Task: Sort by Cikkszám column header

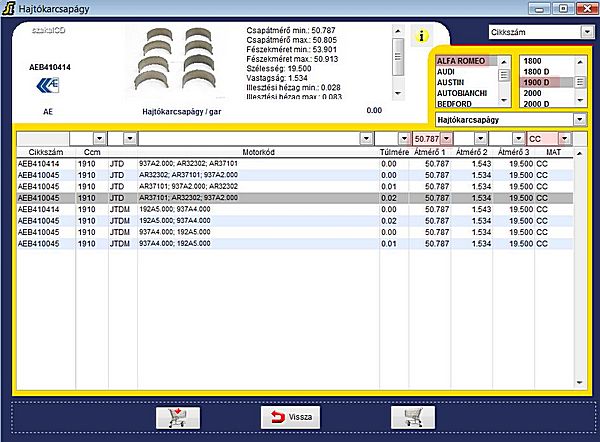Action: pos(46,152)
